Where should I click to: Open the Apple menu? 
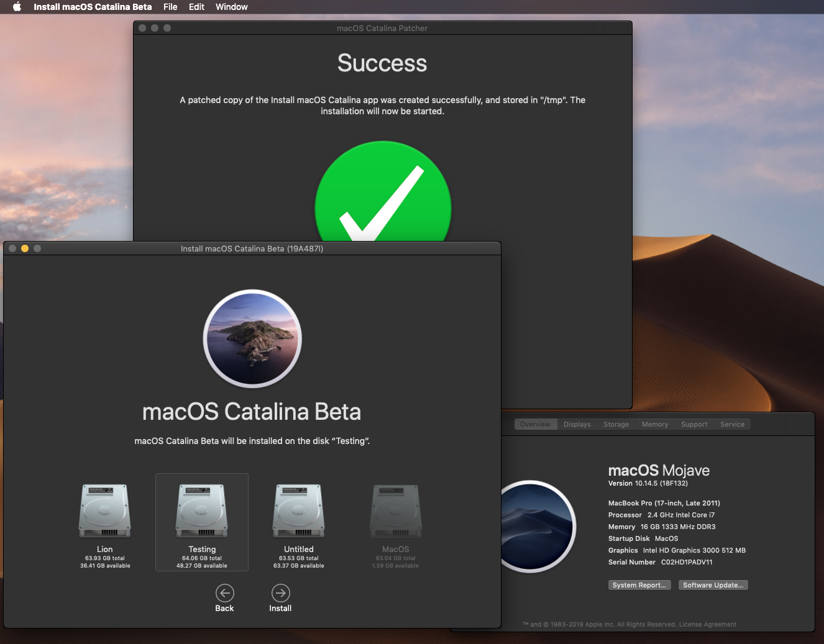point(17,7)
